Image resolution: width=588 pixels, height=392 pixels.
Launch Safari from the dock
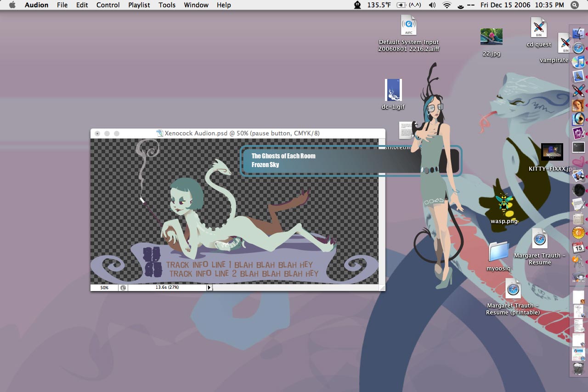click(x=578, y=48)
